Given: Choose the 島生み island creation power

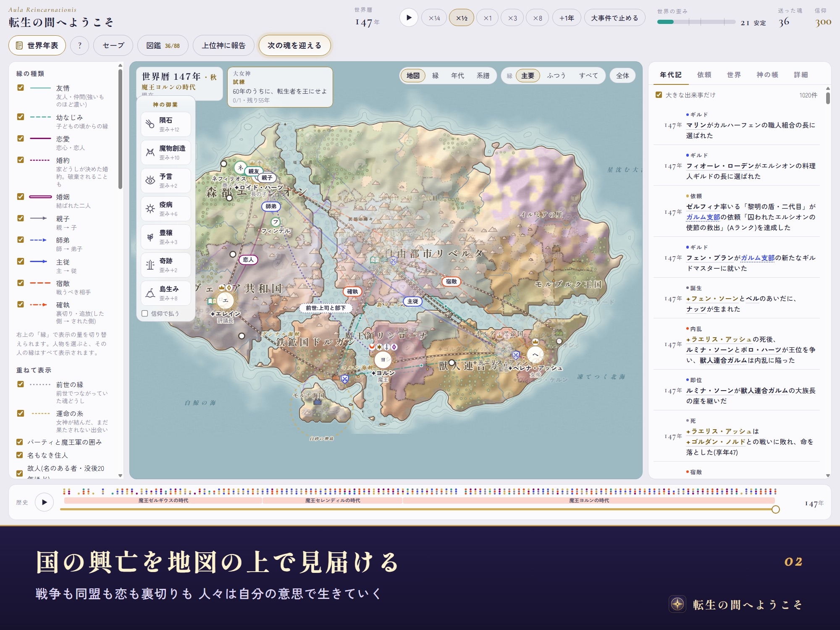Looking at the screenshot, I should (x=165, y=293).
